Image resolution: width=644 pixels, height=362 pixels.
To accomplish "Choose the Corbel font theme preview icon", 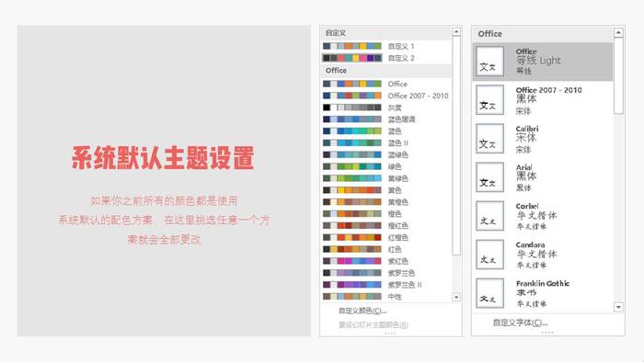I will pyautogui.click(x=489, y=216).
